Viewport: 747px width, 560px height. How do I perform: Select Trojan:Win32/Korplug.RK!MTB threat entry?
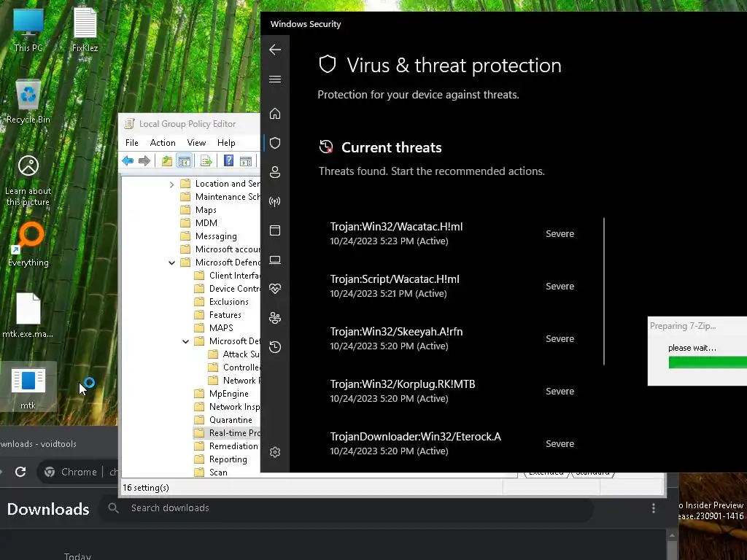pyautogui.click(x=452, y=391)
